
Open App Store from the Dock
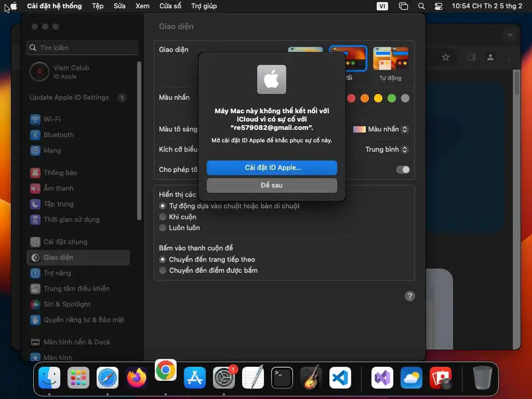[x=195, y=378]
